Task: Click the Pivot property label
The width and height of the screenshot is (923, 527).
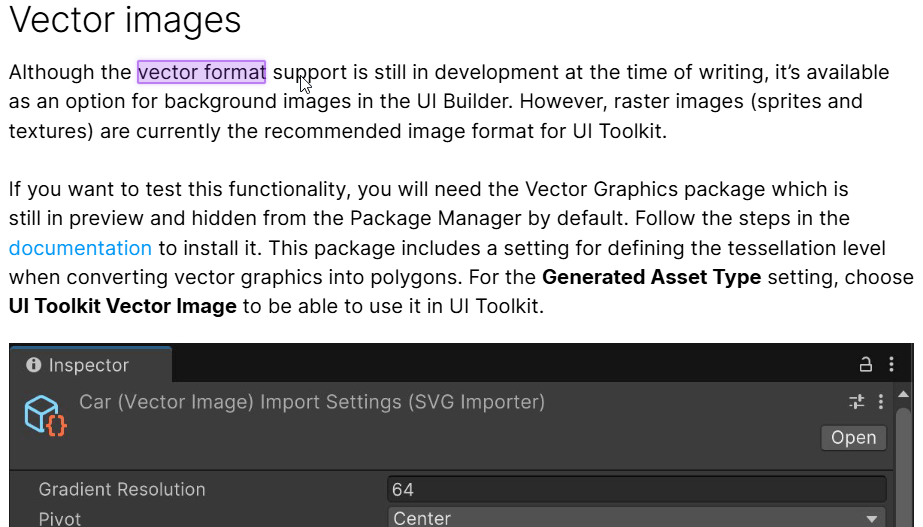Action: (x=59, y=519)
